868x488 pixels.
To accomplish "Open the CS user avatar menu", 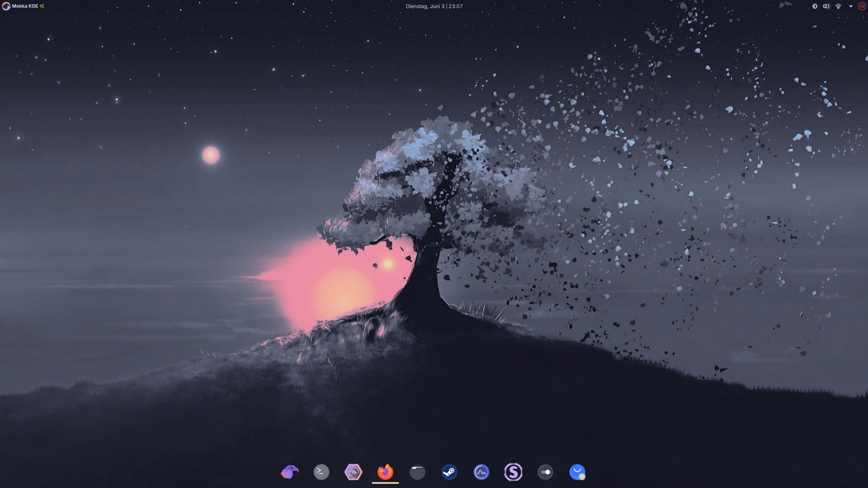I will click(x=862, y=6).
